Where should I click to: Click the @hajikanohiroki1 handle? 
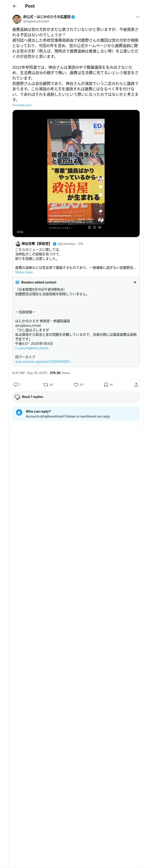[36, 21]
